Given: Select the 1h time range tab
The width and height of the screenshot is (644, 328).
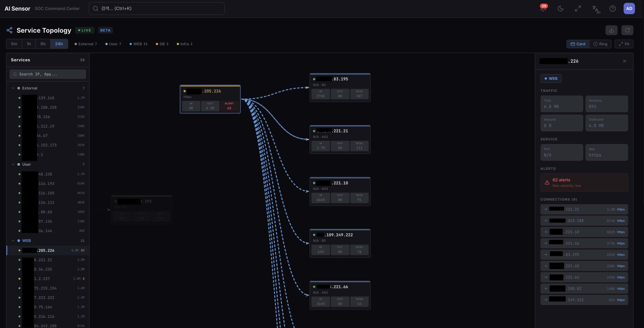Looking at the screenshot, I should [29, 44].
